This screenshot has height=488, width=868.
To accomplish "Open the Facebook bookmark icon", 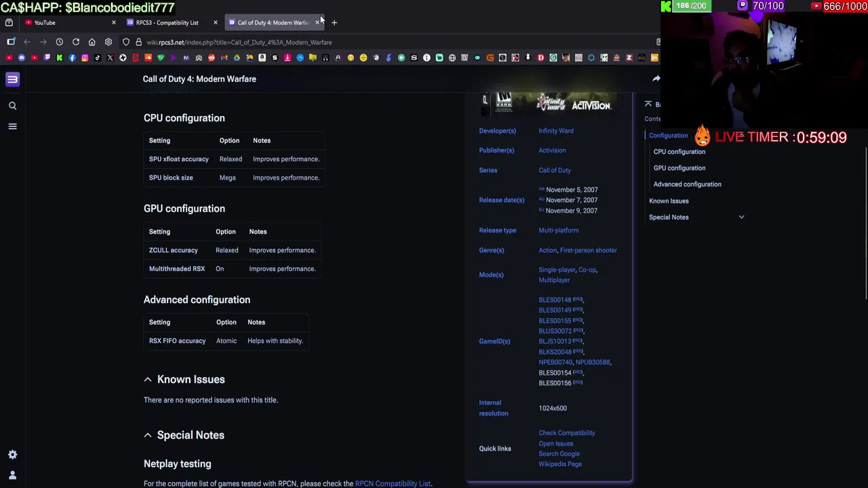I will pyautogui.click(x=72, y=58).
